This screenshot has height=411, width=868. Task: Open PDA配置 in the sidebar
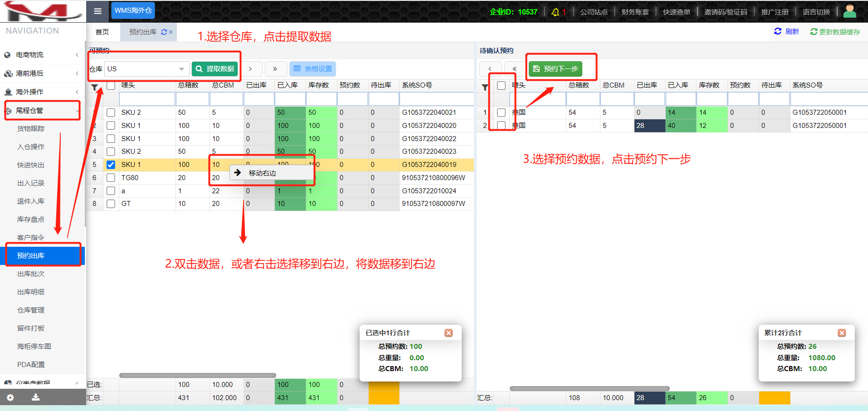pos(31,365)
